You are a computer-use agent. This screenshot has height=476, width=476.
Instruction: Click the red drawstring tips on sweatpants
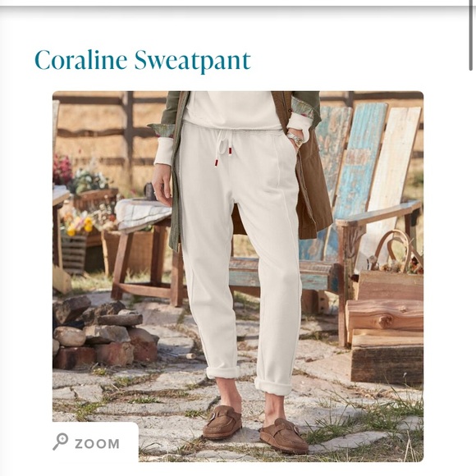[224, 158]
